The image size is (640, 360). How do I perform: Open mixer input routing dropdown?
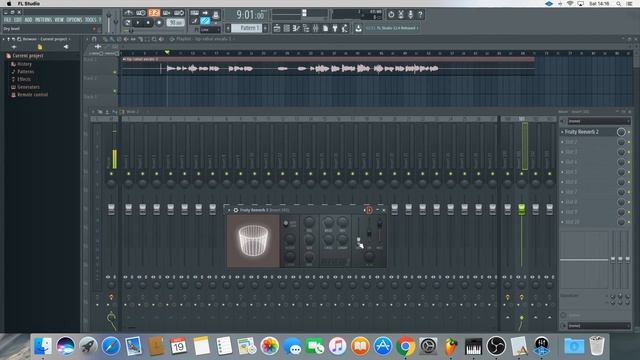[x=599, y=121]
